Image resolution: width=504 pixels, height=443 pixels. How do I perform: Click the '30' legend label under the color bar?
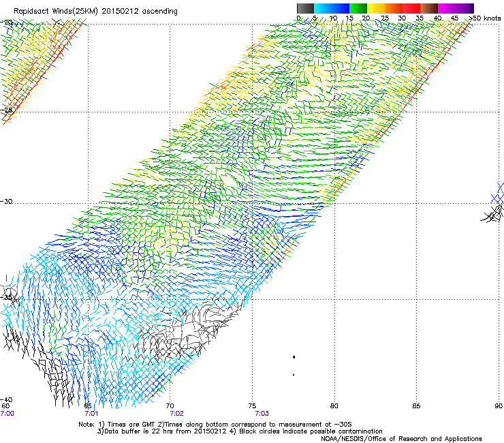[x=402, y=18]
